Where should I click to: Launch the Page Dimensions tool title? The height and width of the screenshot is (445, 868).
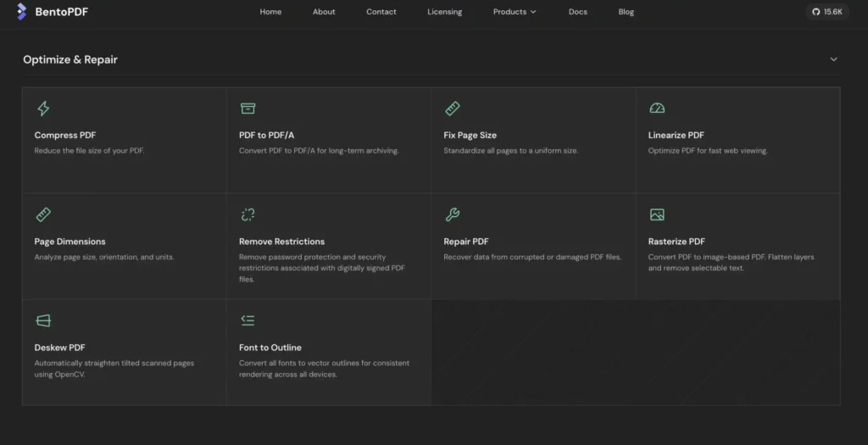pos(70,242)
